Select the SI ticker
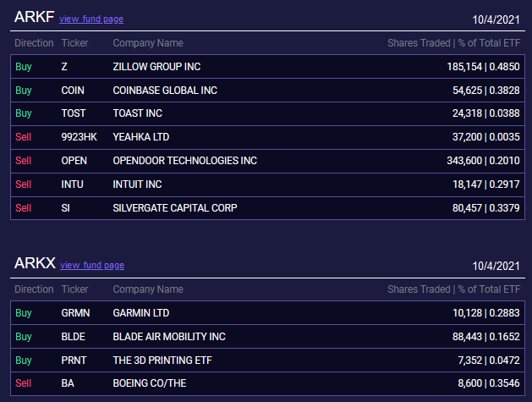 (65, 208)
